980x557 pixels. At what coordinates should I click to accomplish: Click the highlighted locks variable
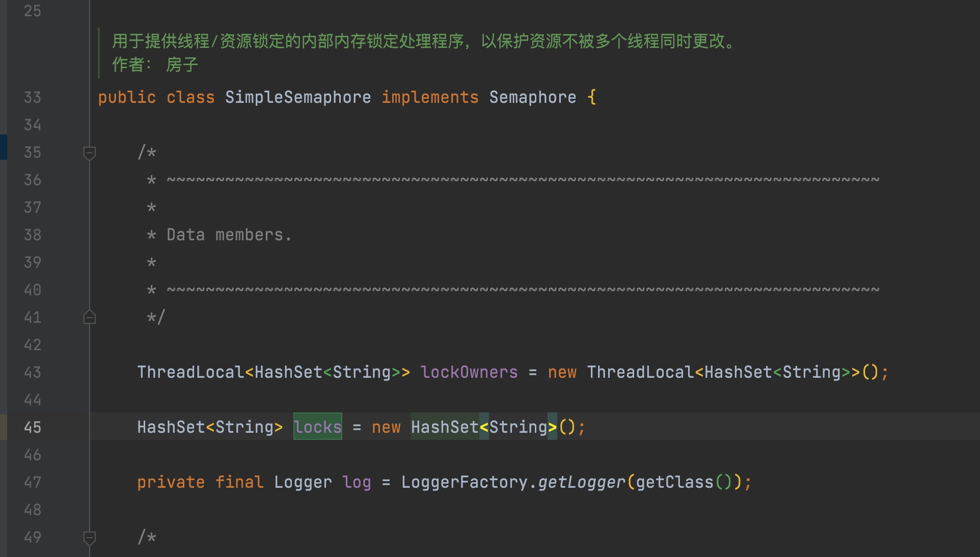(318, 427)
